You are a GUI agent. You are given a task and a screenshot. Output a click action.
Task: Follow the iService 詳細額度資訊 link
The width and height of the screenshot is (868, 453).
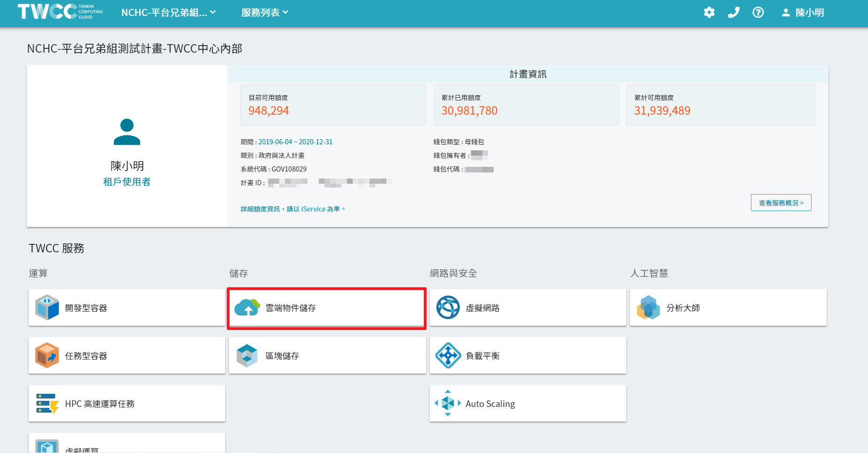click(x=292, y=209)
